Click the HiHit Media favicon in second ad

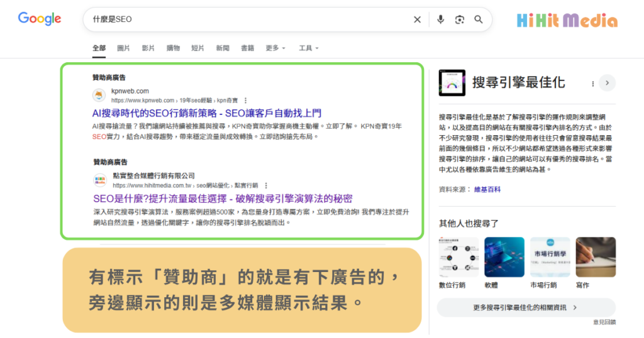100,180
